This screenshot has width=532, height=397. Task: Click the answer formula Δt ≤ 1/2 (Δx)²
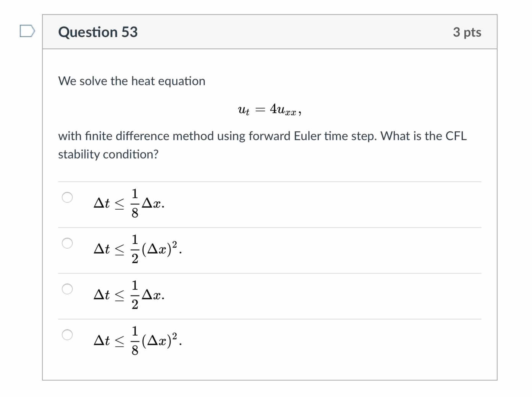(x=138, y=249)
